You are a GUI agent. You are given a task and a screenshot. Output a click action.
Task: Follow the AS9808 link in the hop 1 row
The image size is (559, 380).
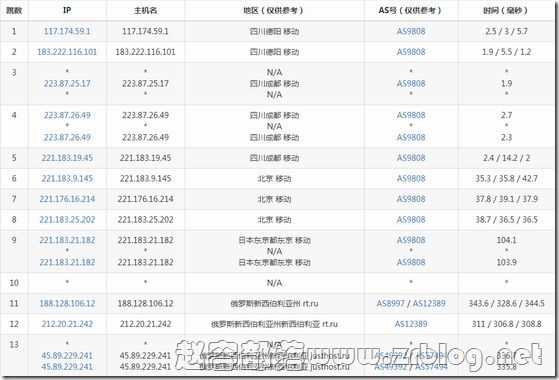(x=411, y=31)
